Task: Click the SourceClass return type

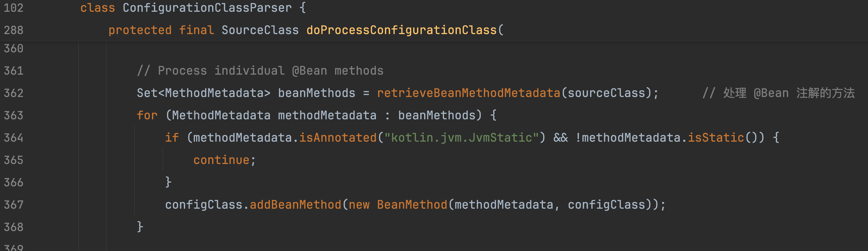Action: (260, 30)
